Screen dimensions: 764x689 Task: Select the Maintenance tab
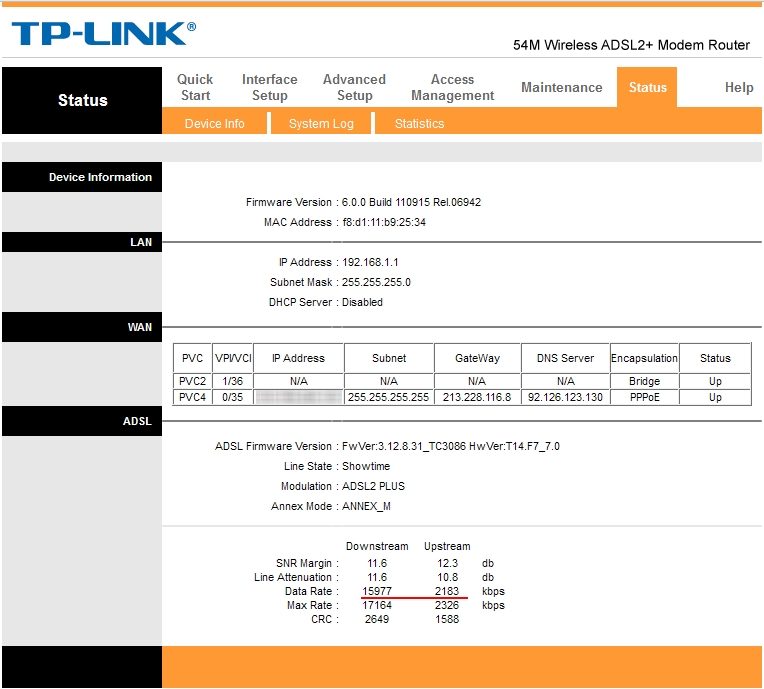tap(561, 87)
